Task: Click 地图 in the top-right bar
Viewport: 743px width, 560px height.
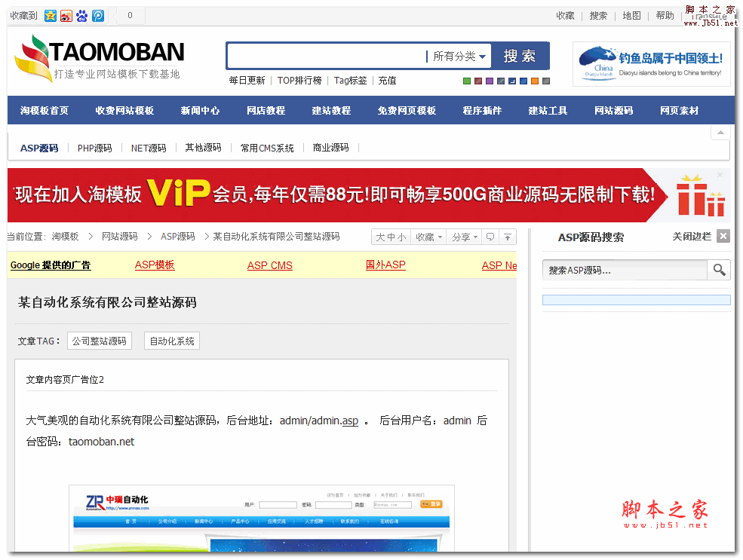Action: pos(631,16)
